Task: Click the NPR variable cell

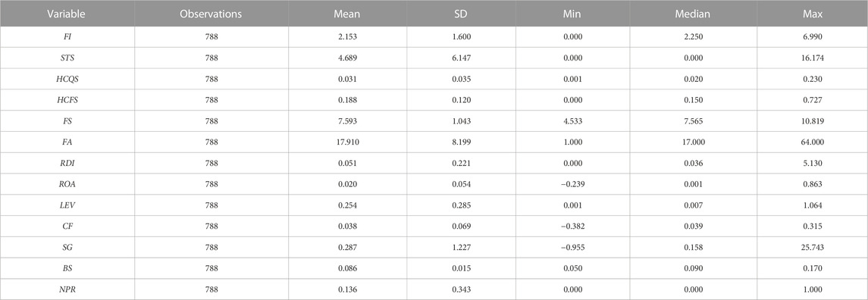Action: tap(67, 289)
